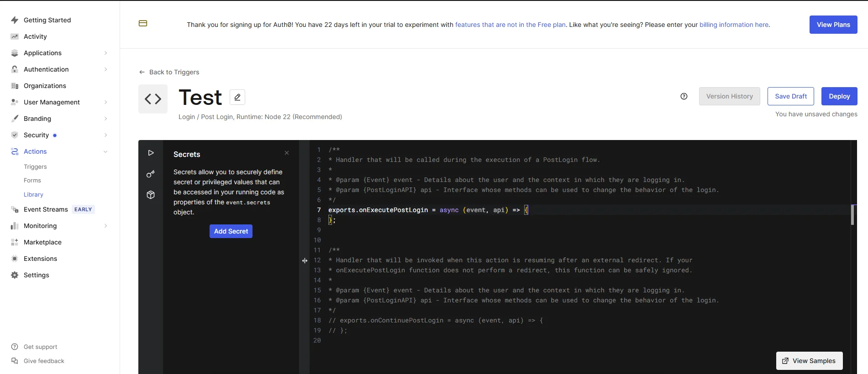Open Organizations in the sidebar
Screen dimensions: 868x374
pos(45,86)
